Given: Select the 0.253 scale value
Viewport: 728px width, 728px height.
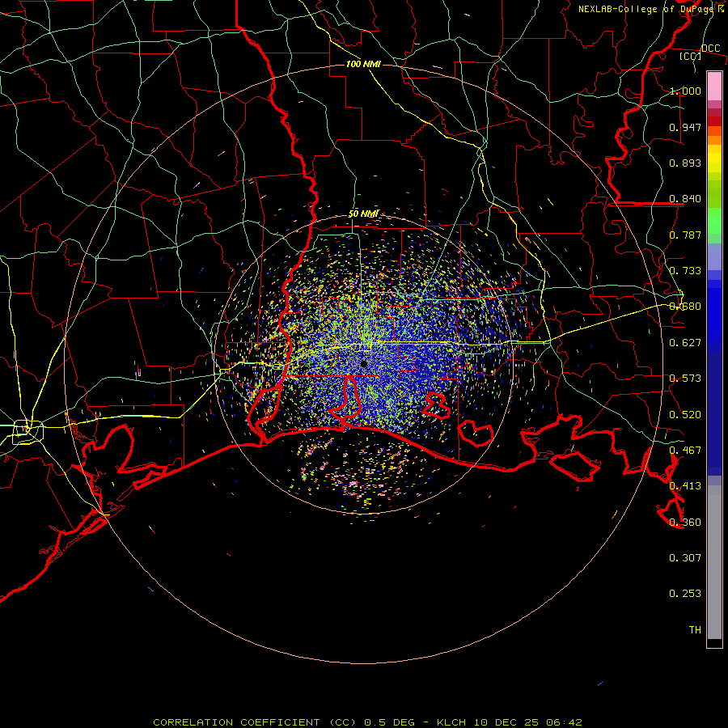Looking at the screenshot, I should (x=685, y=594).
